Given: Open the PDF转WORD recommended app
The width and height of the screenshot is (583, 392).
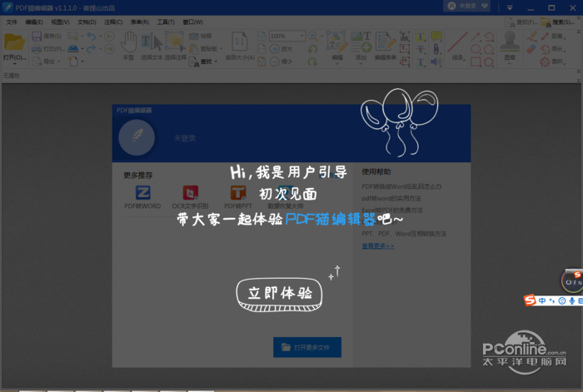Looking at the screenshot, I should 142,198.
